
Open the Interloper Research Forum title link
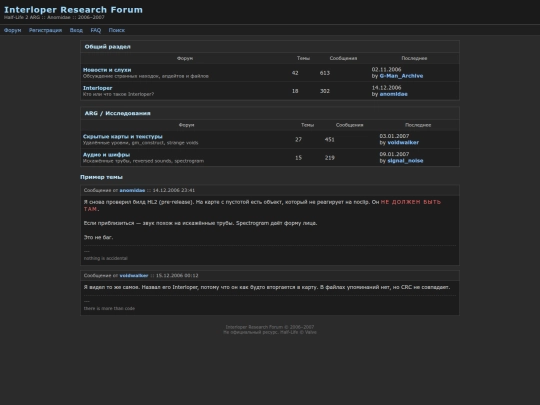[73, 9]
